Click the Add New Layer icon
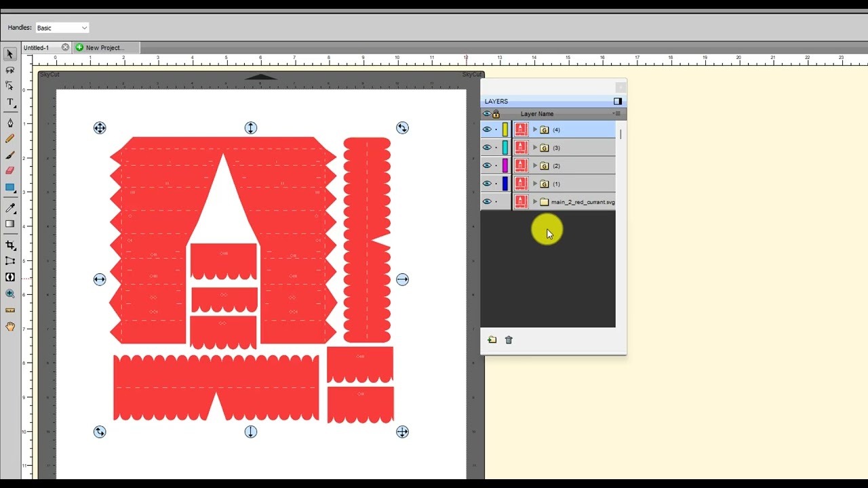Viewport: 868px width, 488px height. coord(492,340)
